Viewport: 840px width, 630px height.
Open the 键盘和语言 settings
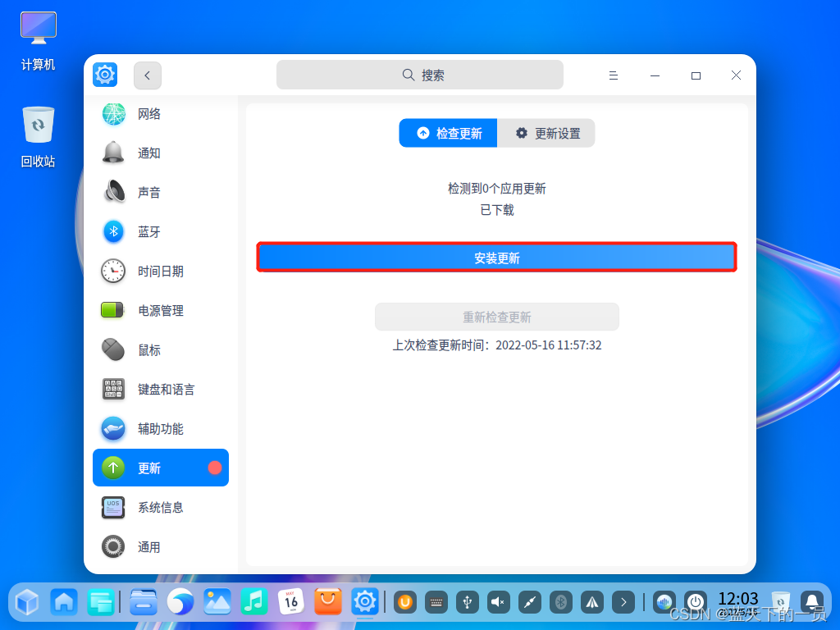point(160,389)
